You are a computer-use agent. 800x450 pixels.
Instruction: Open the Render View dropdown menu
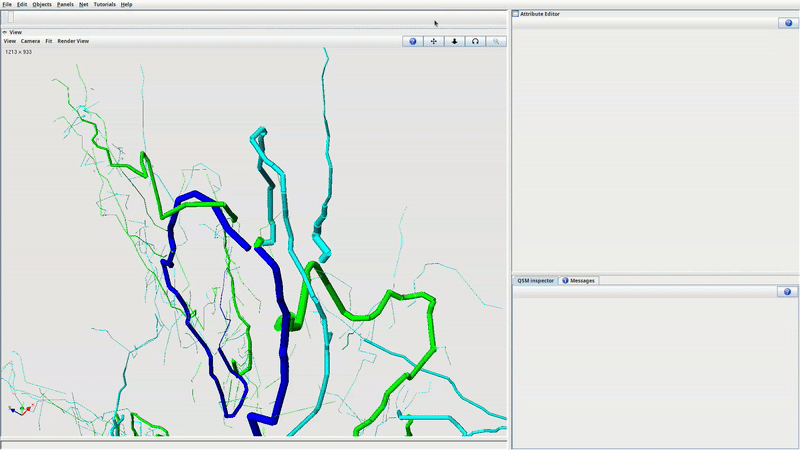(x=73, y=41)
